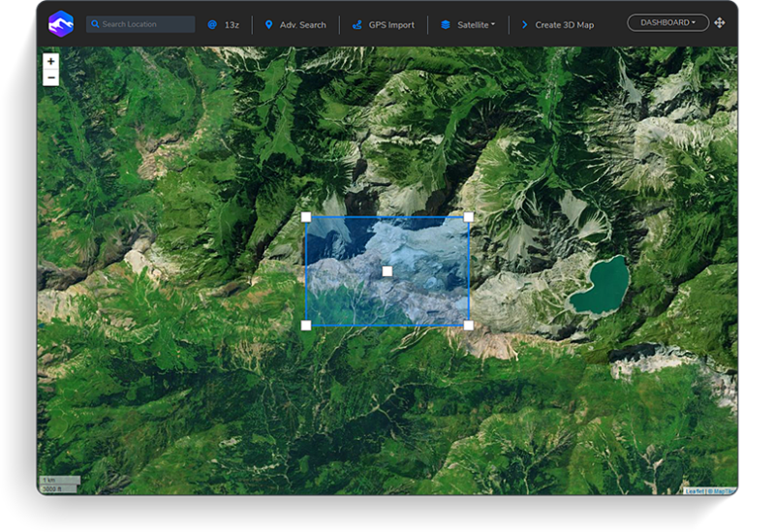Click the map layers stack icon
Screen dimensions: 775x532
pos(446,25)
